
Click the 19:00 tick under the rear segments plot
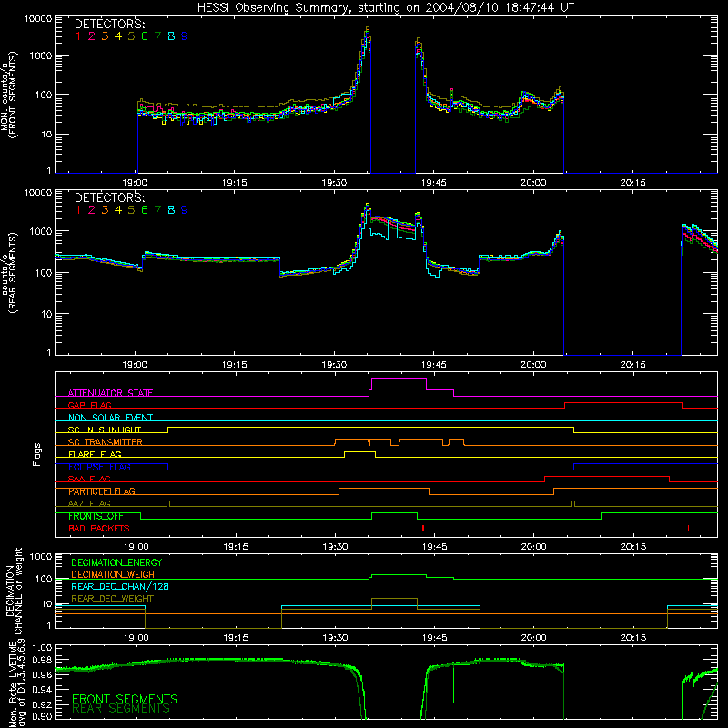[x=135, y=365]
